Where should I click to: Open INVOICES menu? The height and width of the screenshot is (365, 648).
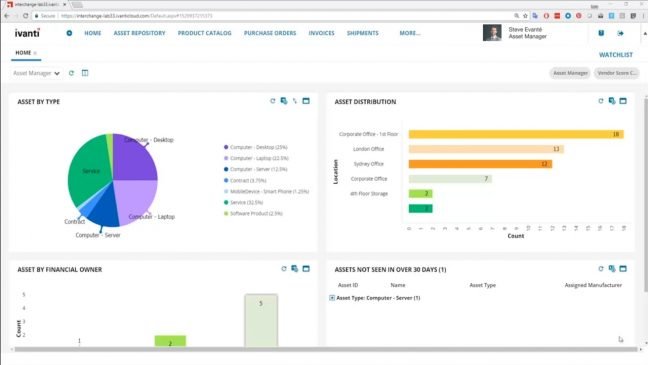(x=321, y=33)
